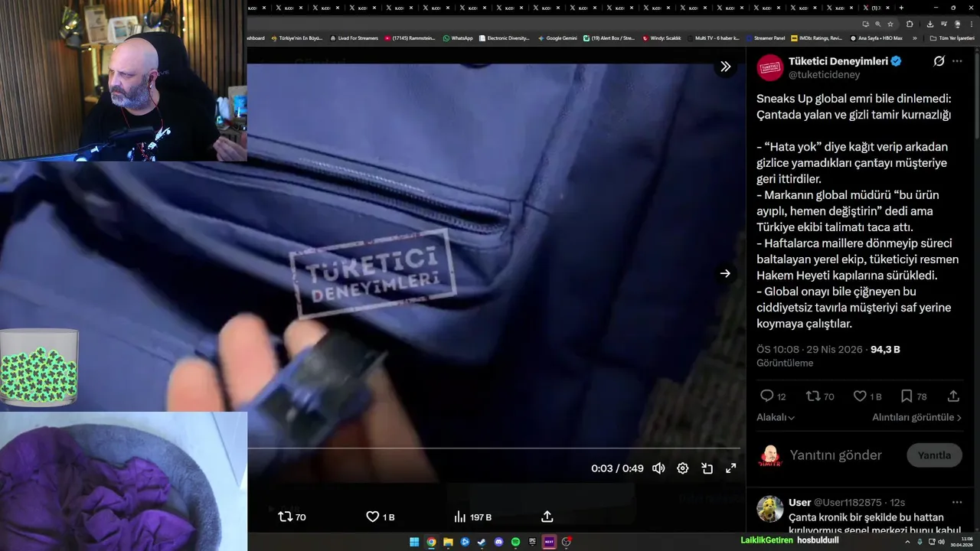The width and height of the screenshot is (980, 551).
Task: Show hidden system tray icons chevron
Action: [x=907, y=542]
